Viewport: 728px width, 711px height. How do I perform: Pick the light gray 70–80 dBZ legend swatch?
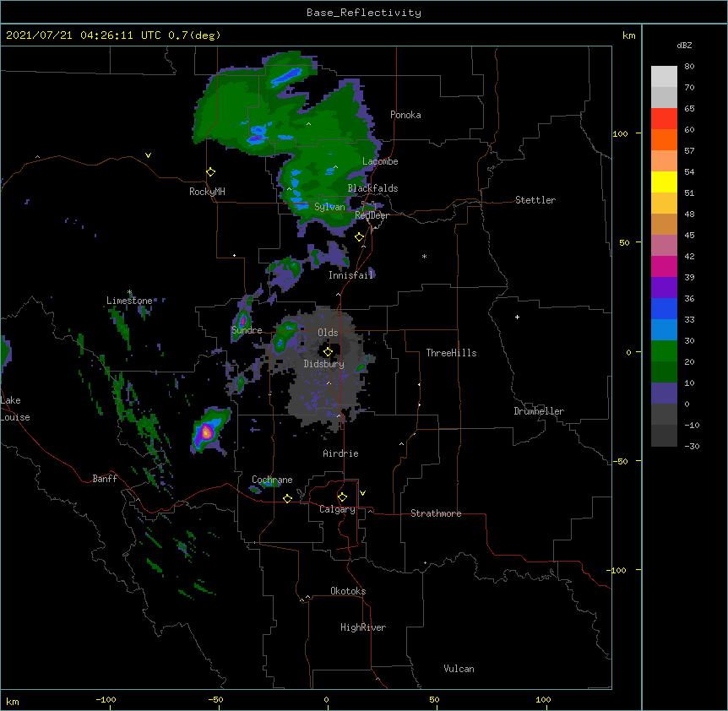[664, 77]
